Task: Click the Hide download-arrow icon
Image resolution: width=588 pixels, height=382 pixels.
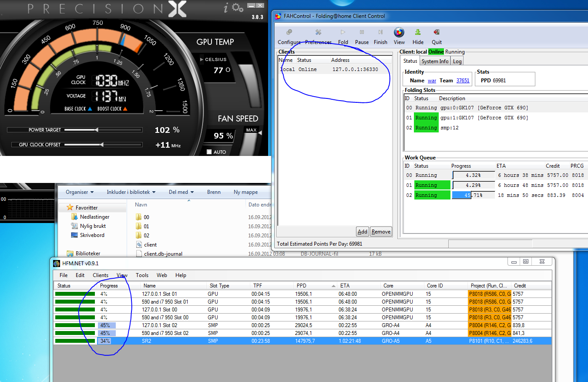Action: tap(418, 32)
